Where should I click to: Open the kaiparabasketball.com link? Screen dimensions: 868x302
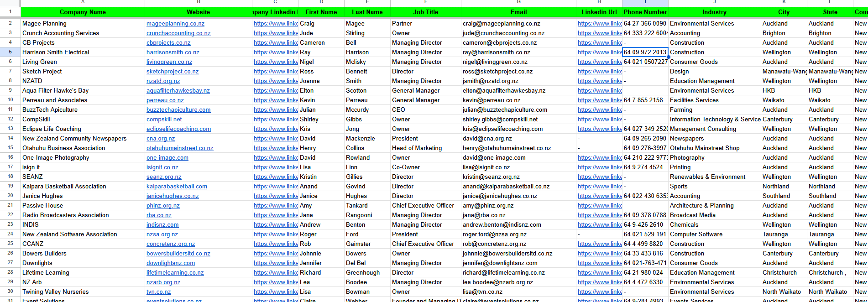(x=177, y=187)
